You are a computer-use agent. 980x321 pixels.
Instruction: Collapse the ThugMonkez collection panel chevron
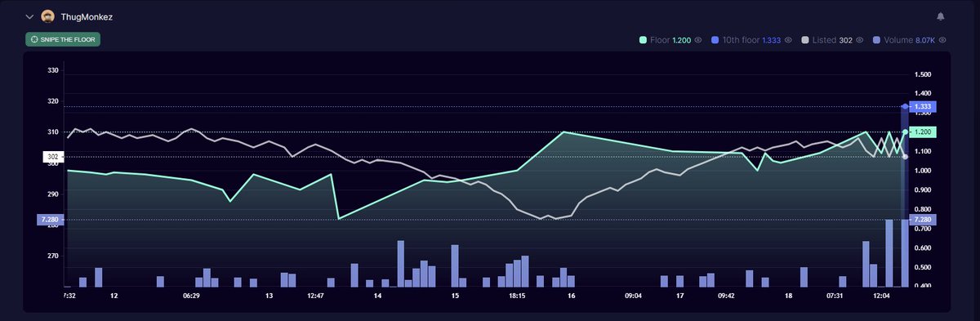tap(30, 16)
